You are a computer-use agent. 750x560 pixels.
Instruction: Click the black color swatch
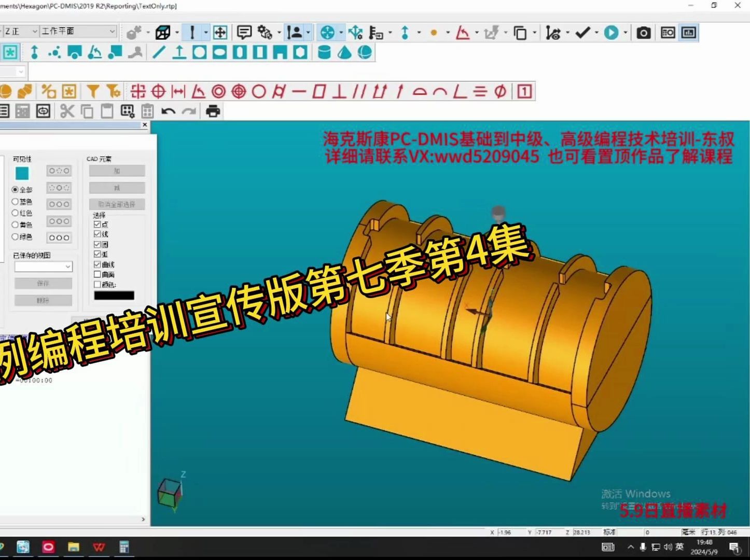[x=114, y=296]
